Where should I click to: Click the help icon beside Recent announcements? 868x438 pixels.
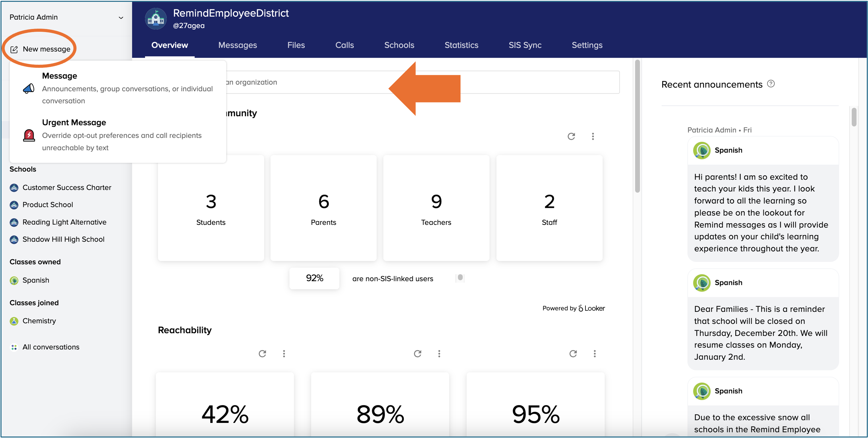(771, 84)
